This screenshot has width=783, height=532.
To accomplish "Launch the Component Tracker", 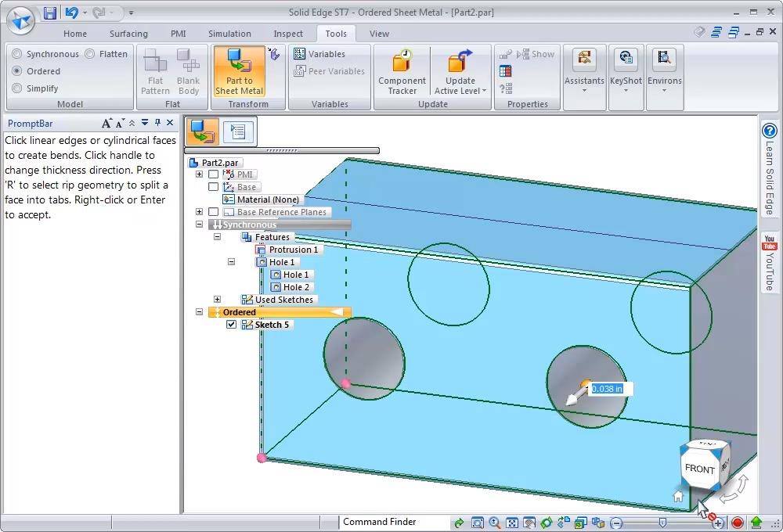I will pyautogui.click(x=402, y=71).
